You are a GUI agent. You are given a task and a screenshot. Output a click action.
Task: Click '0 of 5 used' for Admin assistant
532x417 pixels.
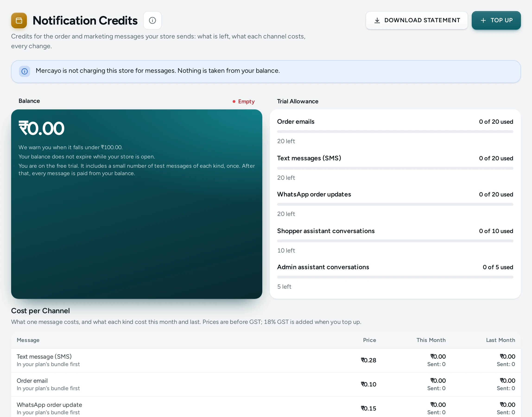498,267
